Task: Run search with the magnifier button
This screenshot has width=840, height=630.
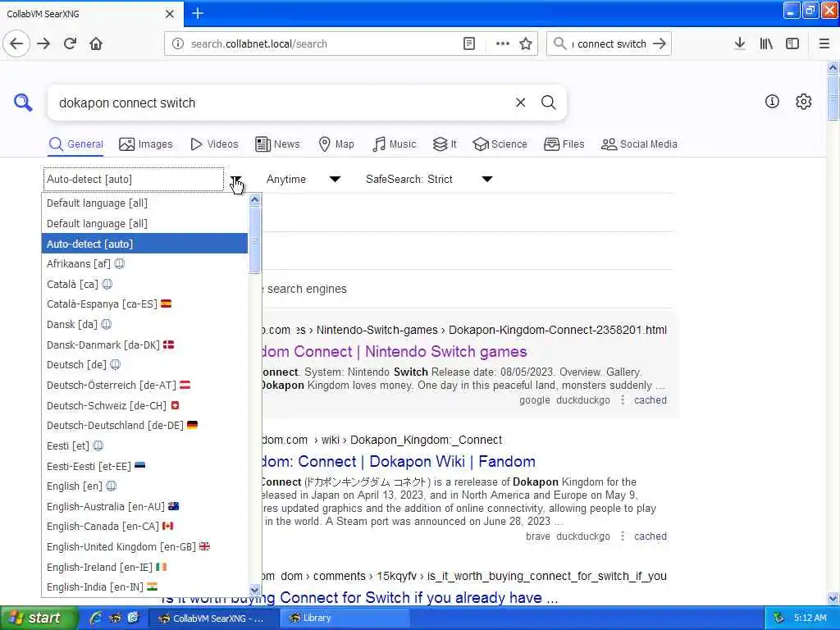Action: [x=548, y=103]
